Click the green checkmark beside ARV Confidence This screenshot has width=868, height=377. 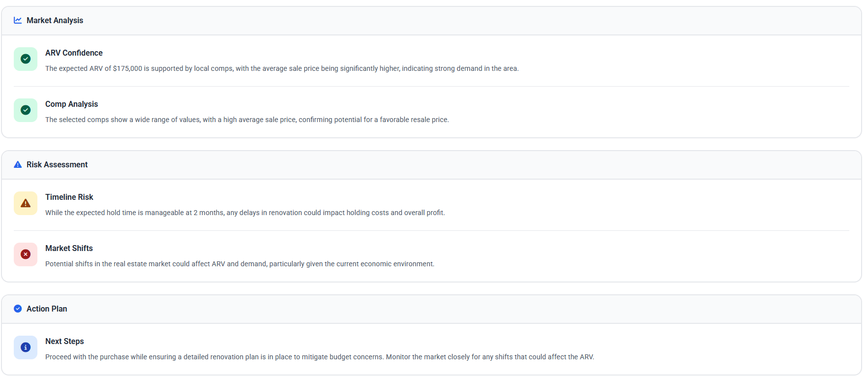(x=26, y=59)
